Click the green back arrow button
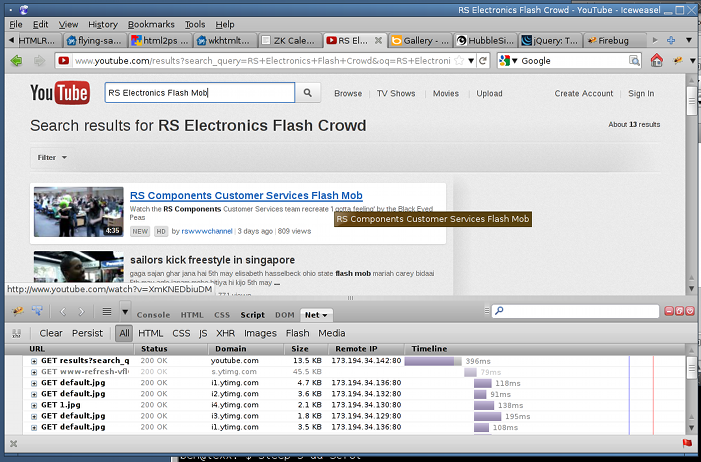 pyautogui.click(x=17, y=60)
